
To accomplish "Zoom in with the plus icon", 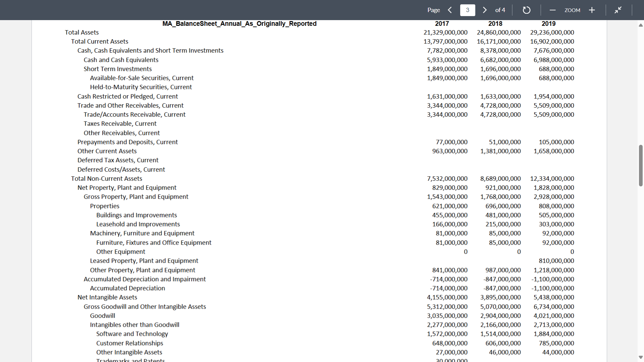I will click(592, 10).
